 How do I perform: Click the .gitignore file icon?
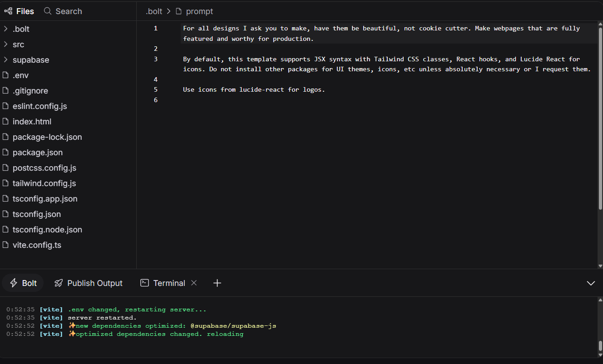(x=5, y=91)
